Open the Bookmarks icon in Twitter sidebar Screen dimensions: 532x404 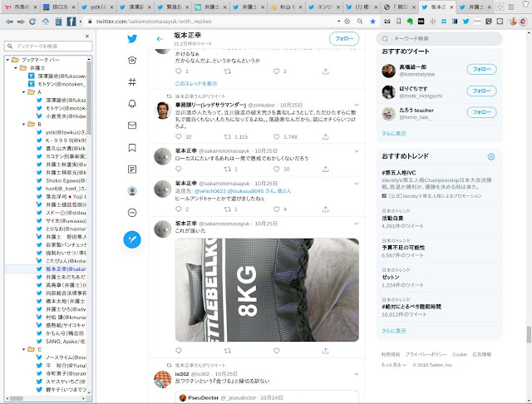(132, 148)
